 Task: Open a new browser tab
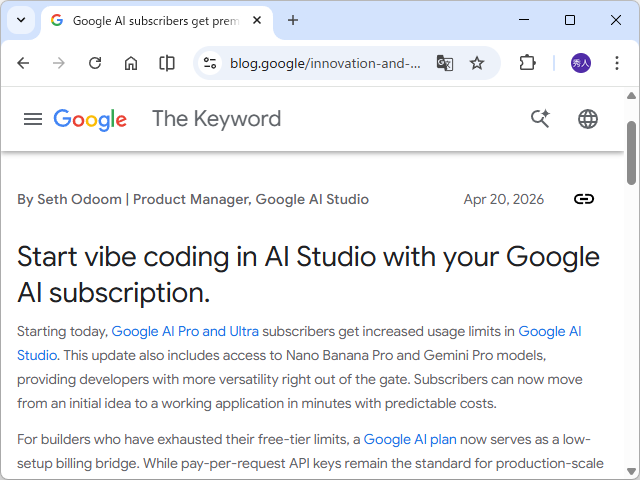coord(293,20)
